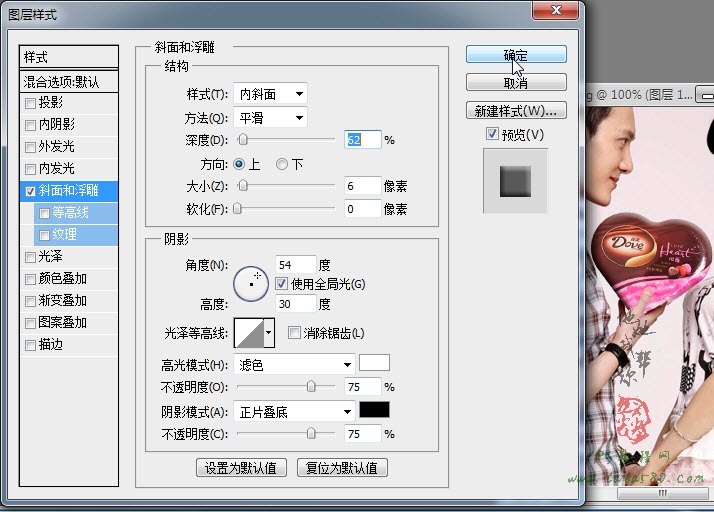Tick the 光泽 satin checkbox
The height and width of the screenshot is (512, 714).
point(31,257)
